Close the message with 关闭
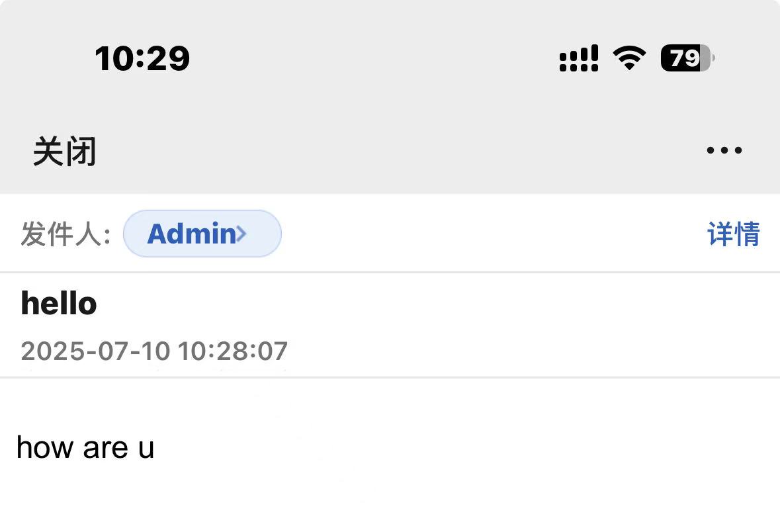The image size is (780, 532). (64, 152)
